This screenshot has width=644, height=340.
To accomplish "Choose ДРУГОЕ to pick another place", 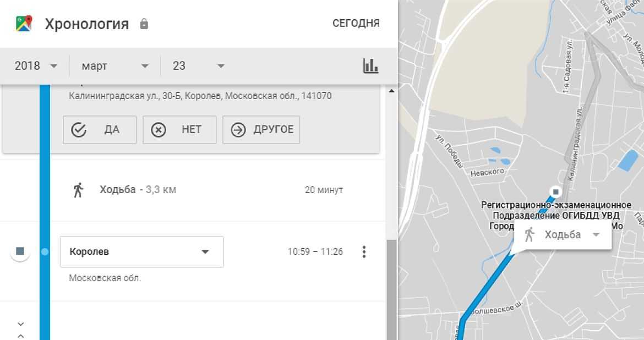I will point(261,130).
